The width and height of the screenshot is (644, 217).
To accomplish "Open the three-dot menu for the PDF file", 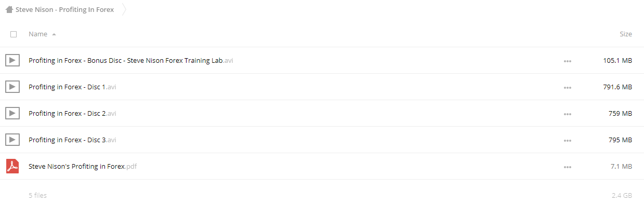I will tap(567, 167).
